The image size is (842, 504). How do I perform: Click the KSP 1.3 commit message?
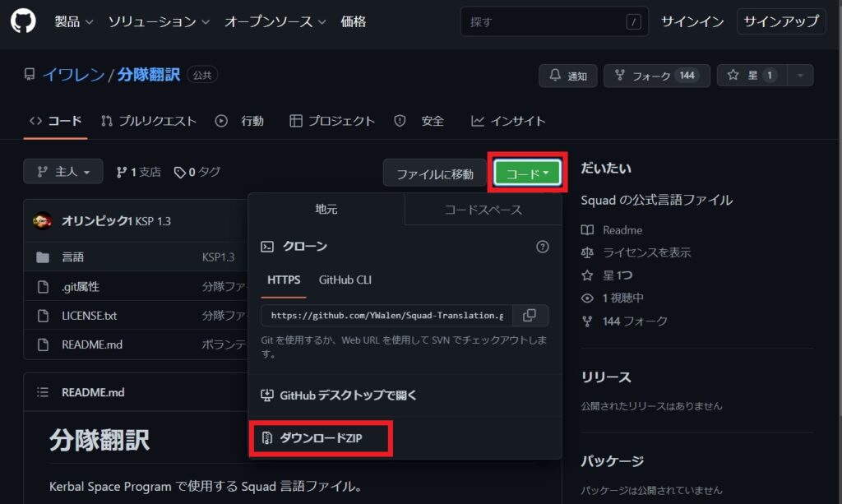point(153,221)
